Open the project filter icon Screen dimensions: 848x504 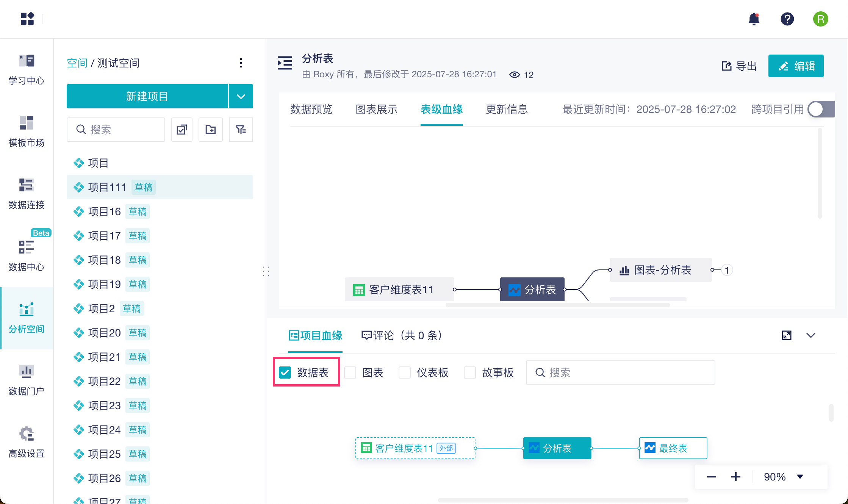241,130
